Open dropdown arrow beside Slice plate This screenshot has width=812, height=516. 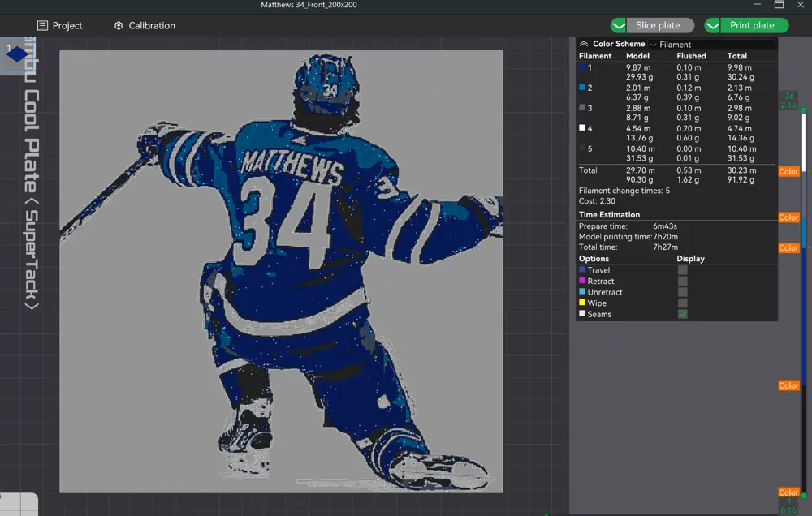pyautogui.click(x=618, y=25)
